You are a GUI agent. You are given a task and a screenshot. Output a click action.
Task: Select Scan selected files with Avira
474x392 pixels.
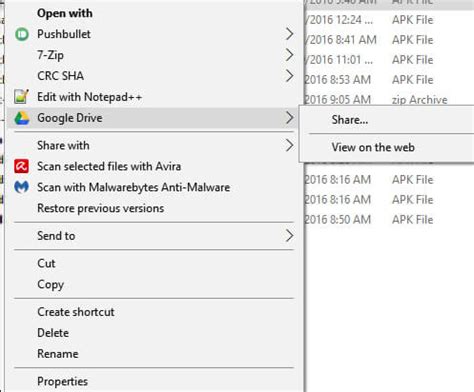(154, 166)
